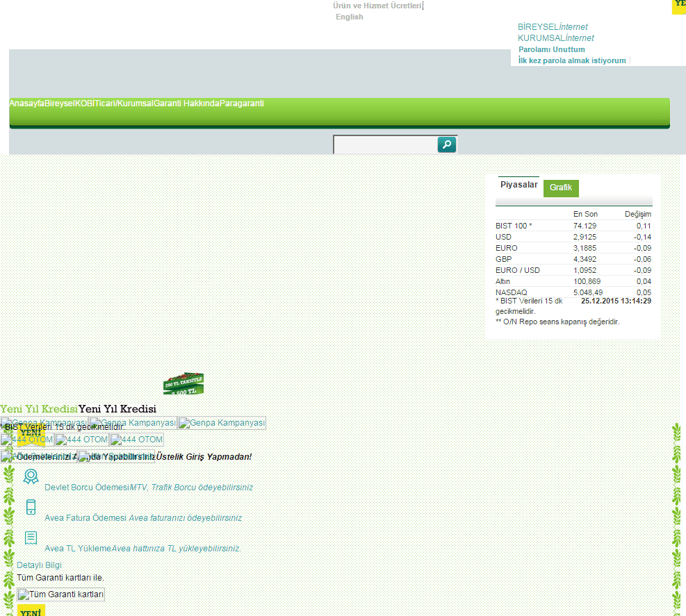Image resolution: width=686 pixels, height=616 pixels.
Task: Click the magnifier search button
Action: [x=446, y=145]
